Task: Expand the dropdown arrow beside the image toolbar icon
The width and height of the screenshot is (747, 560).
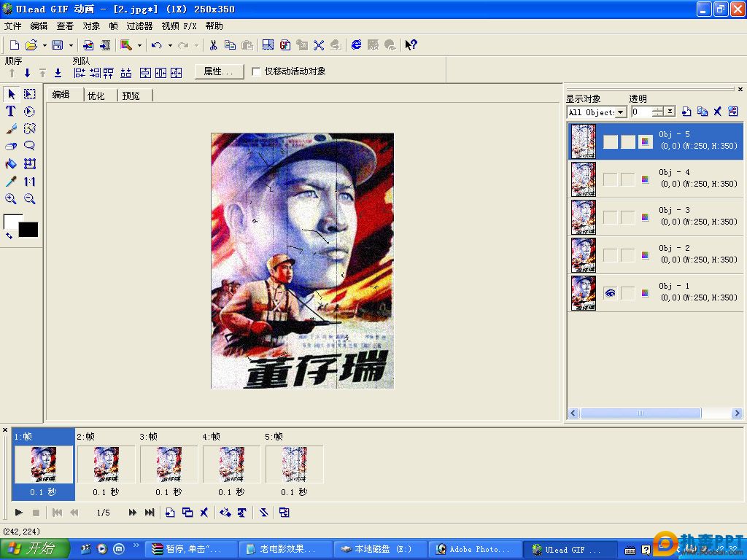Action: [x=139, y=45]
